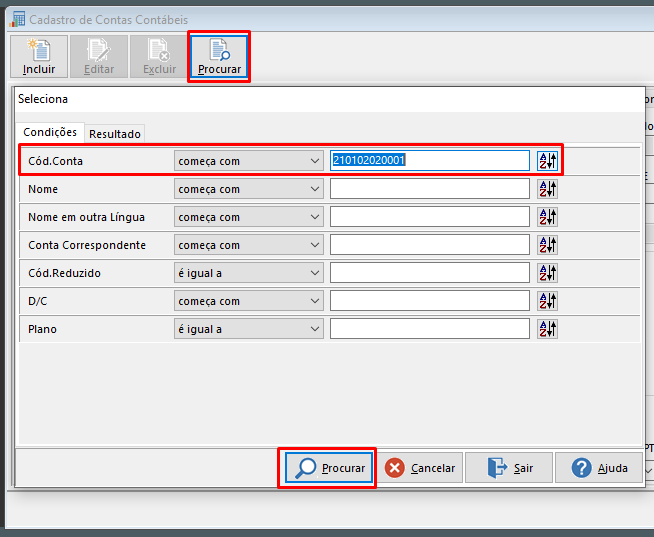This screenshot has height=537, width=654.
Task: Expand Conta Correspondente condition dropdown
Action: [249, 245]
